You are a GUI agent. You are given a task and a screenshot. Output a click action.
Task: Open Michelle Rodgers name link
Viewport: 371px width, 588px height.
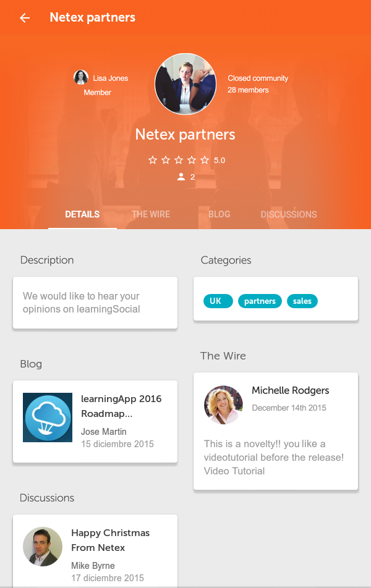(290, 390)
